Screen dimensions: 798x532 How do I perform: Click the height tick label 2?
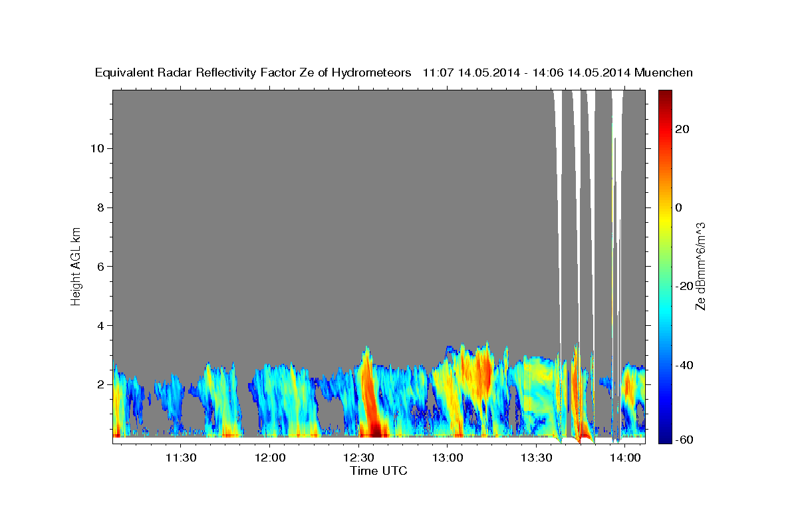point(100,384)
